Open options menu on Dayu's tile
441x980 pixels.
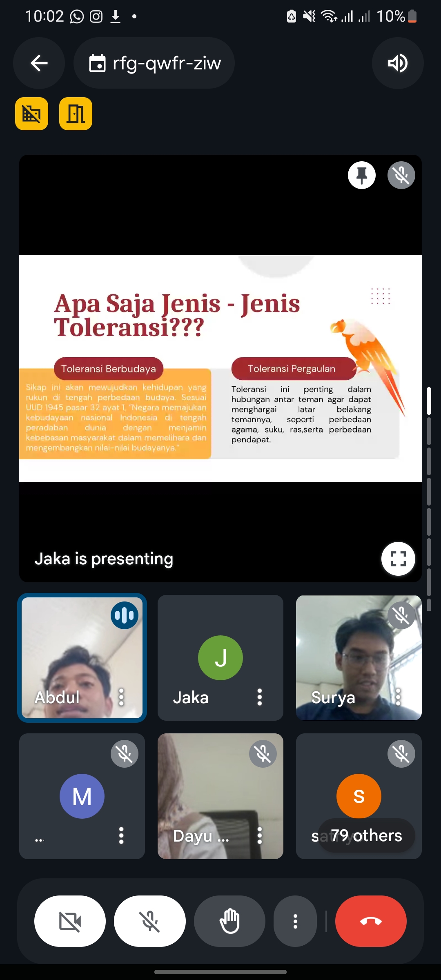(260, 835)
